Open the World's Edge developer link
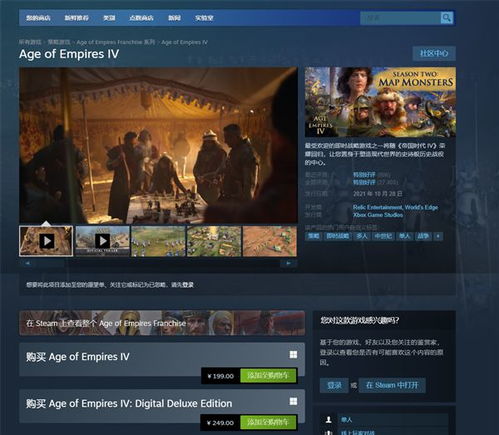This screenshot has height=435, width=499. tap(421, 207)
